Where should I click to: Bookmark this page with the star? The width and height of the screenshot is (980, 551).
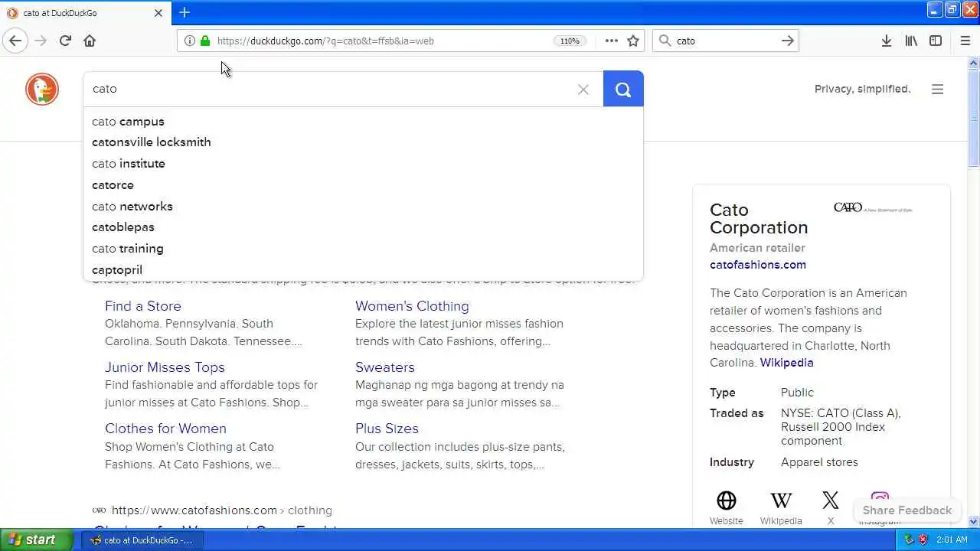(x=633, y=41)
